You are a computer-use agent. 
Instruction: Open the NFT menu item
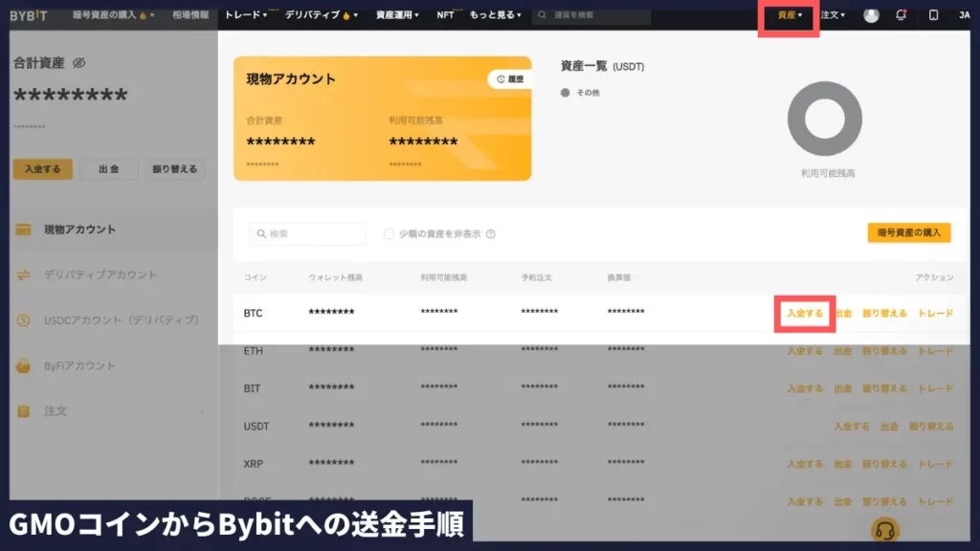click(446, 15)
